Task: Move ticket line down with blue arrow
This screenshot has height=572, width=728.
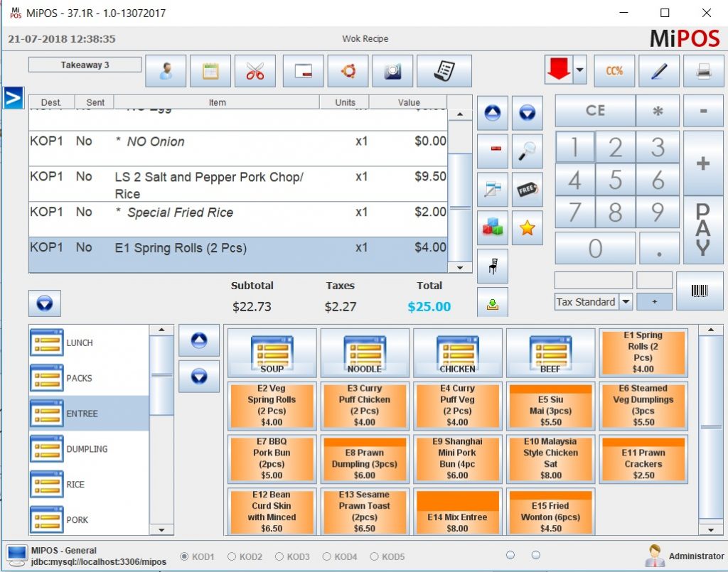Action: coord(528,113)
